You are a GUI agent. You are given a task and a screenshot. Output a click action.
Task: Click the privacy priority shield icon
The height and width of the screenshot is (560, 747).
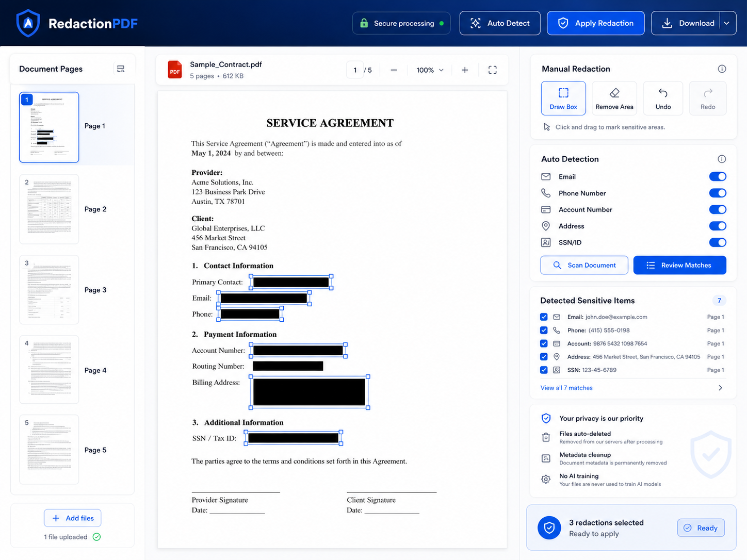pos(546,418)
